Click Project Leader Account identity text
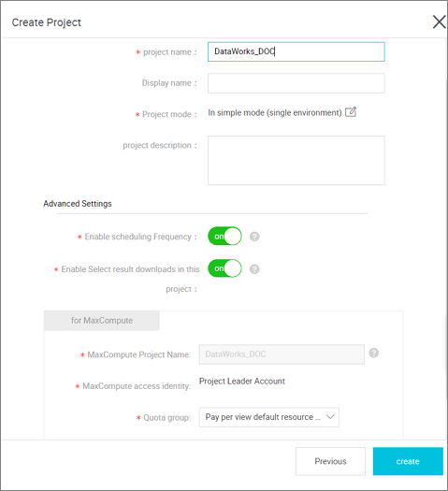The image size is (448, 491). [x=242, y=381]
